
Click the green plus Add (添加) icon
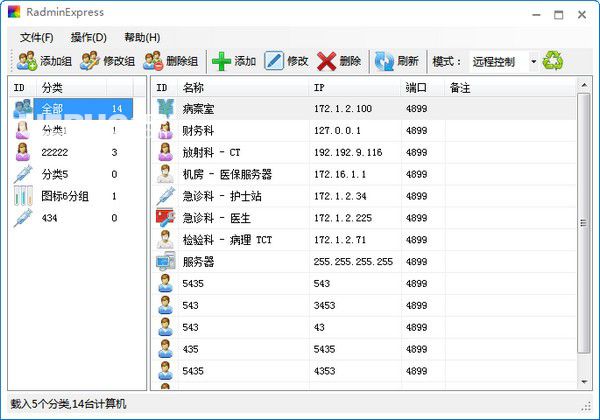[x=222, y=61]
